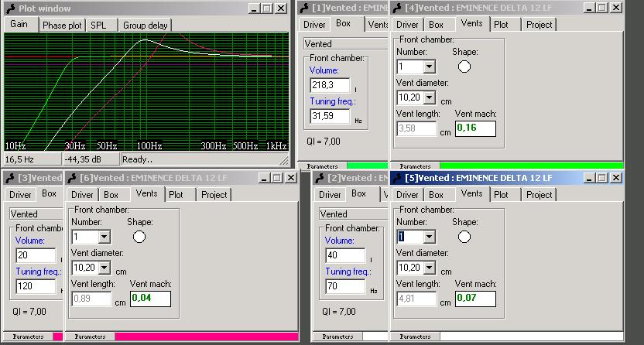Click Volume field showing 218,3
The width and height of the screenshot is (644, 345).
(x=331, y=85)
